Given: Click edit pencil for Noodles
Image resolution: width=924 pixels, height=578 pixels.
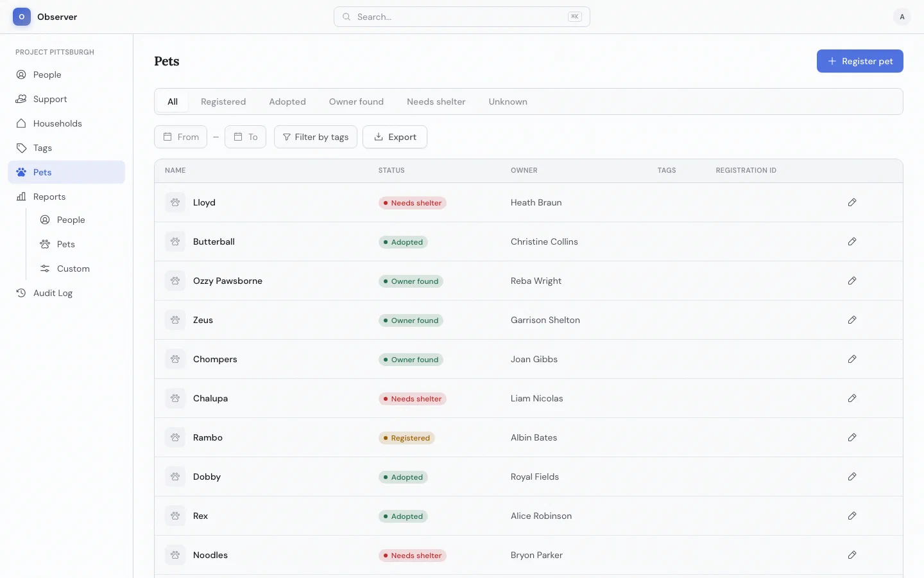Looking at the screenshot, I should pyautogui.click(x=852, y=555).
